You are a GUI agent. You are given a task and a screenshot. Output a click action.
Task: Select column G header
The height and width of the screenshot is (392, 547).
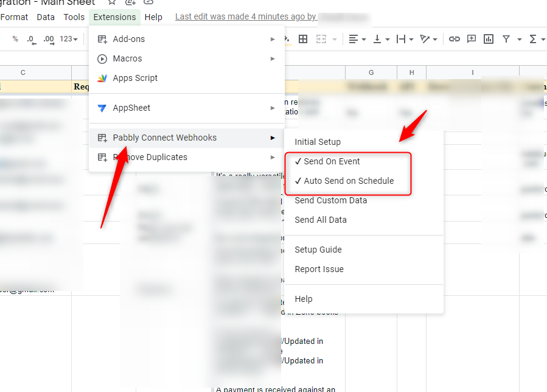click(371, 72)
